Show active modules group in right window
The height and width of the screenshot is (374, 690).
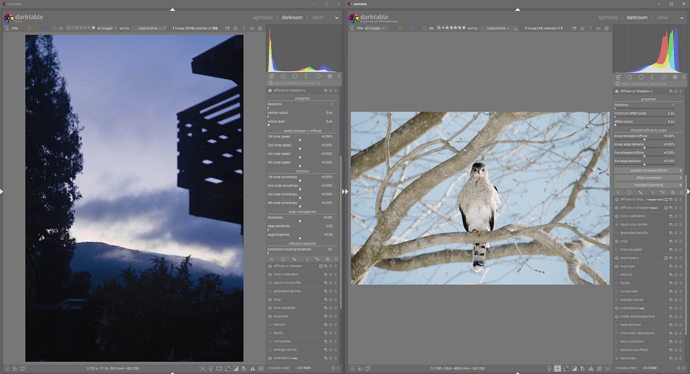tap(630, 77)
